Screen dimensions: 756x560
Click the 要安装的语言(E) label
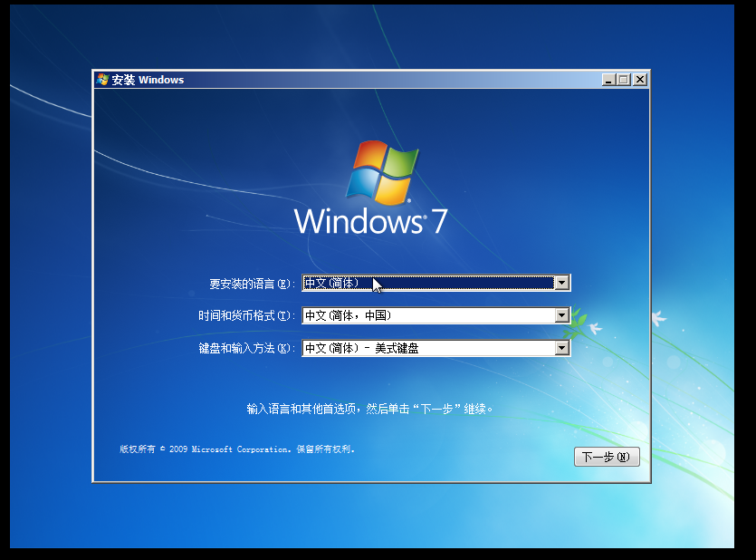coord(252,284)
